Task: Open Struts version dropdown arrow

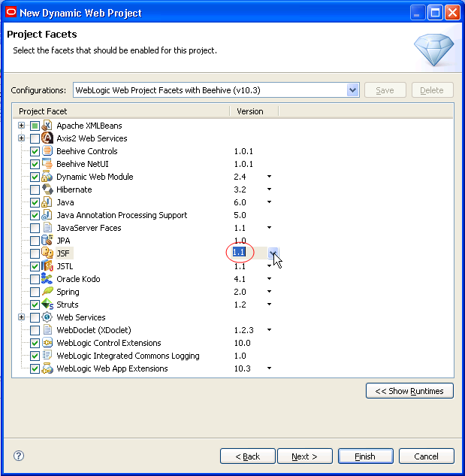Action: click(x=269, y=305)
